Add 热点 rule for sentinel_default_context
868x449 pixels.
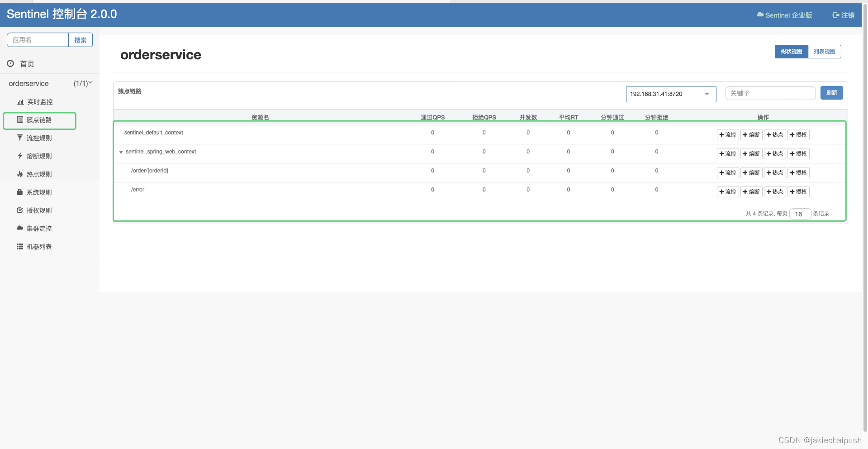click(775, 135)
